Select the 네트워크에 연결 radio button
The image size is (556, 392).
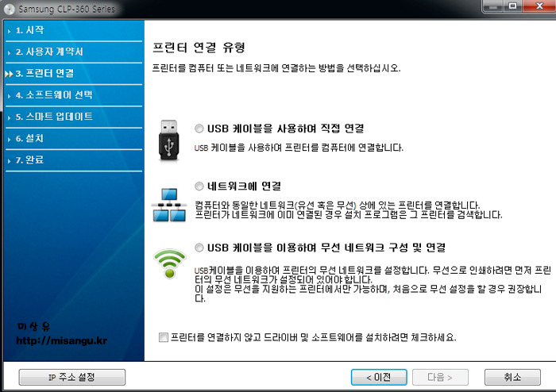tap(199, 186)
